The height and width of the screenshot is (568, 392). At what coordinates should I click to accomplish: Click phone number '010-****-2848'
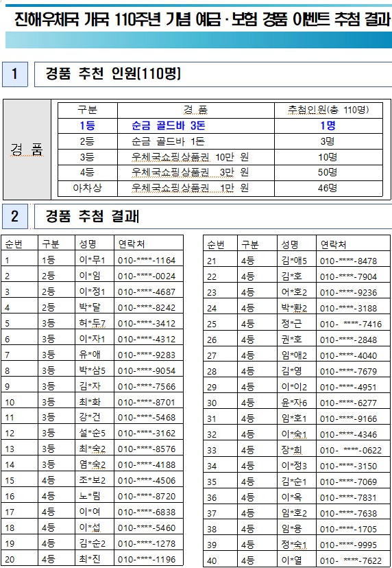(x=349, y=340)
